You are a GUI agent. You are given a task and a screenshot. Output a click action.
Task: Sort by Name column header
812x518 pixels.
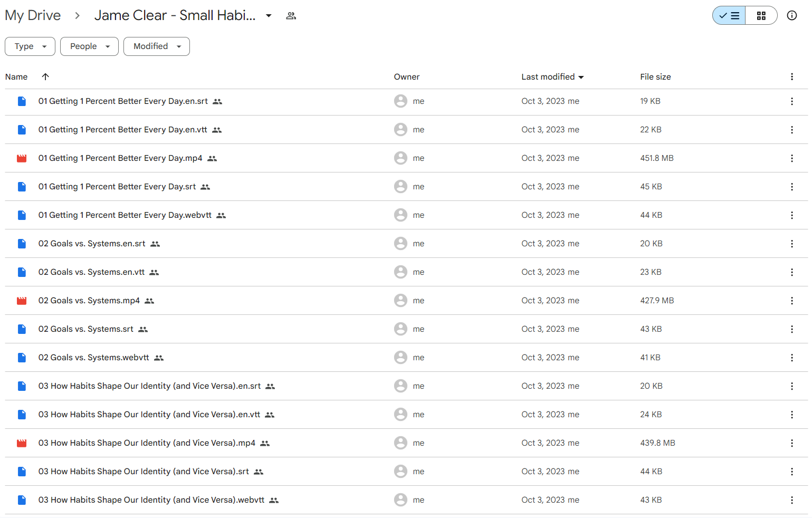coord(16,77)
